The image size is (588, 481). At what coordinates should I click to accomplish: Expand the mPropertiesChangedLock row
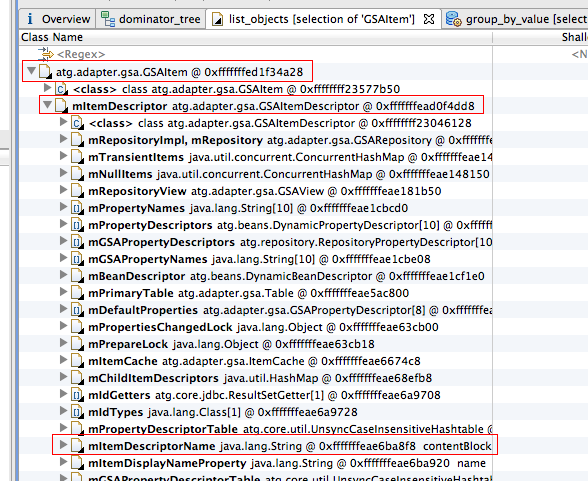point(63,326)
